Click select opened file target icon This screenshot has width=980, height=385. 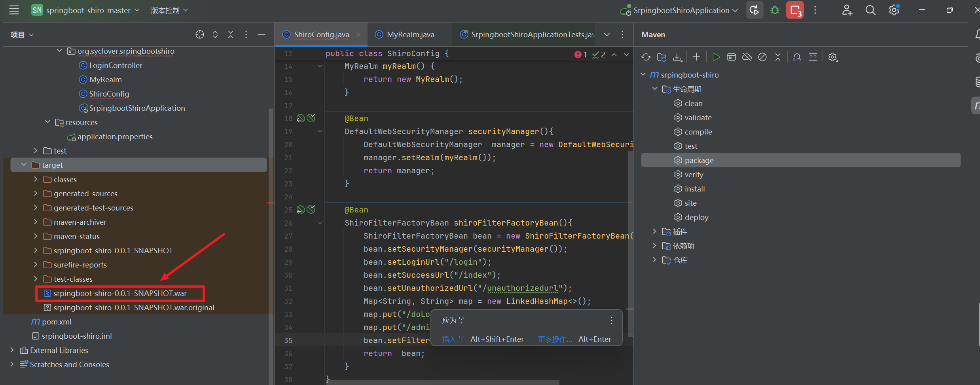tap(200, 35)
